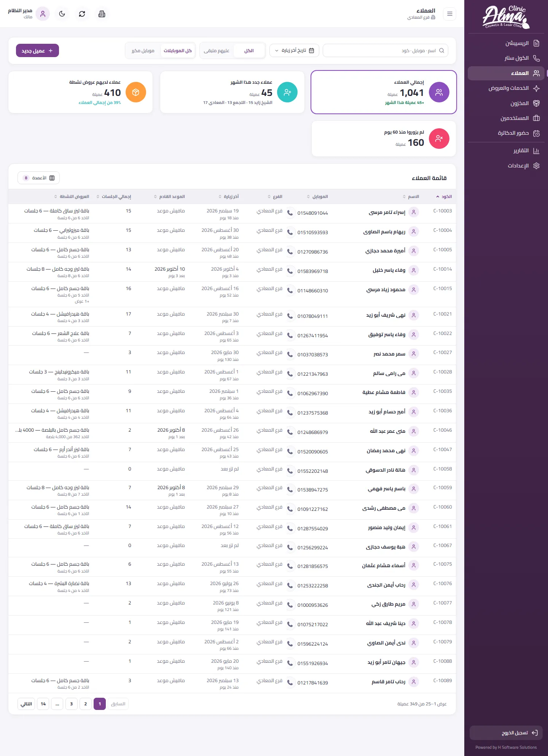Sort table by الاسم column header
548x756 pixels.
click(x=411, y=197)
